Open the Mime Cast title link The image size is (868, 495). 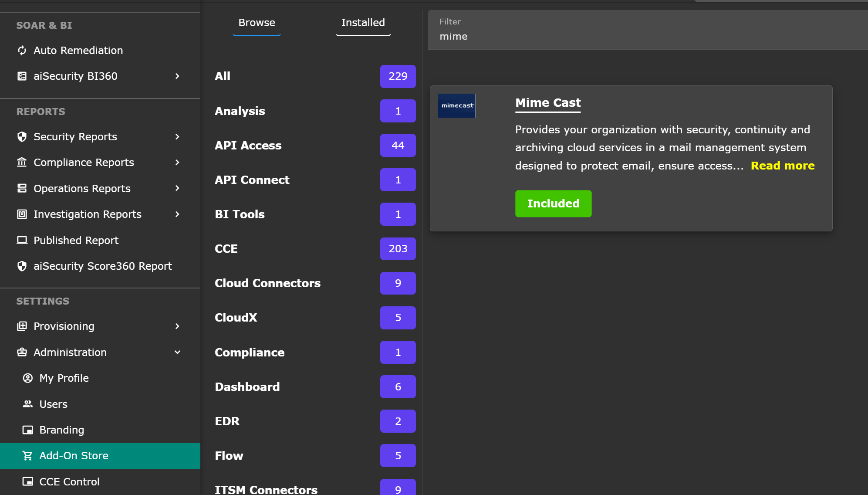tap(547, 103)
